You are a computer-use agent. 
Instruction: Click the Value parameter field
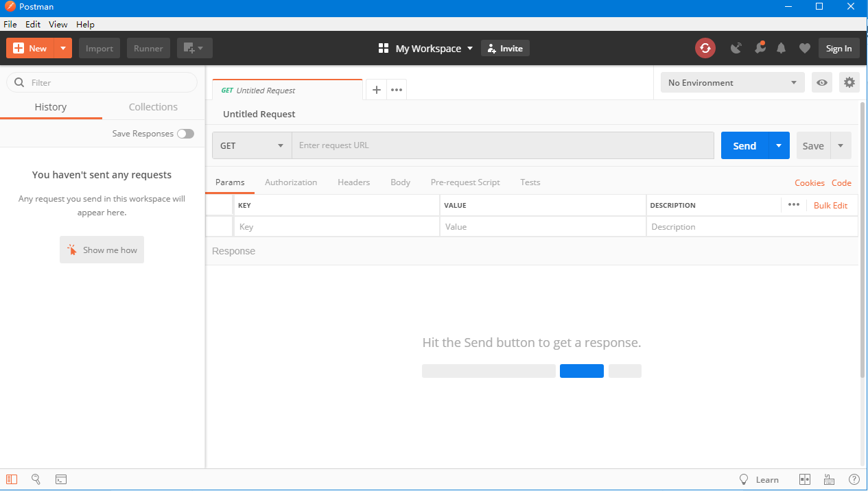(x=543, y=227)
